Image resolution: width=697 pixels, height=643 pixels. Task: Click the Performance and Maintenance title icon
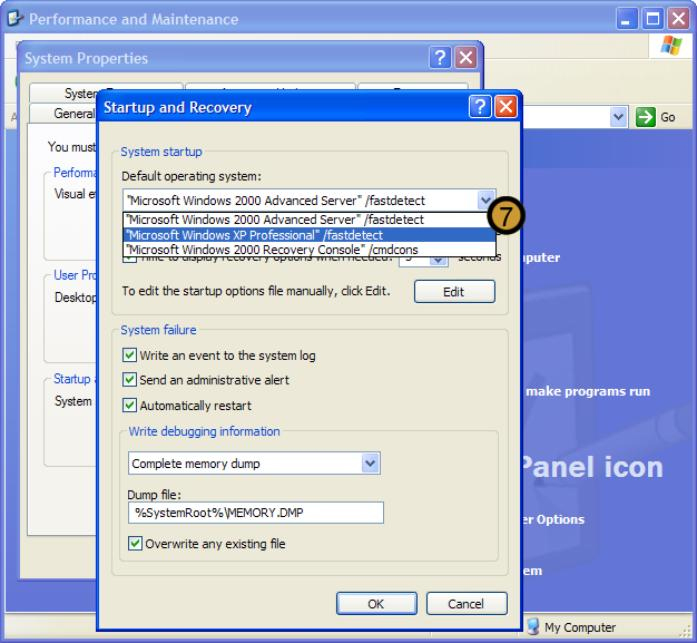click(x=15, y=18)
